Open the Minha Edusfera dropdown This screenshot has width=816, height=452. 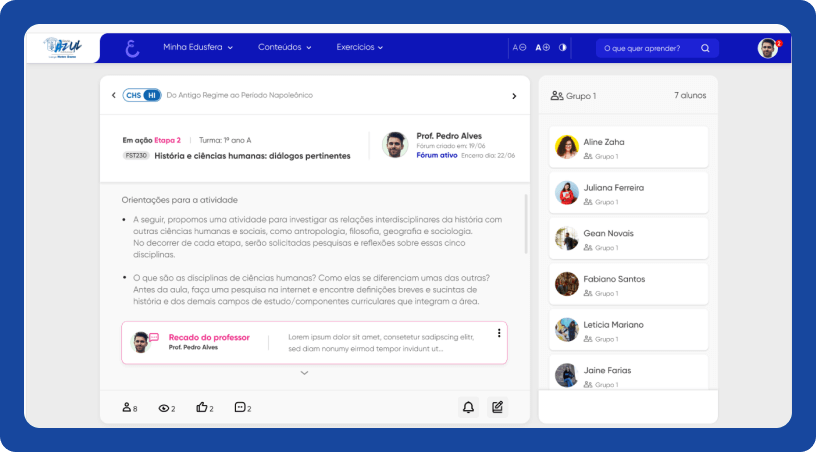tap(197, 47)
